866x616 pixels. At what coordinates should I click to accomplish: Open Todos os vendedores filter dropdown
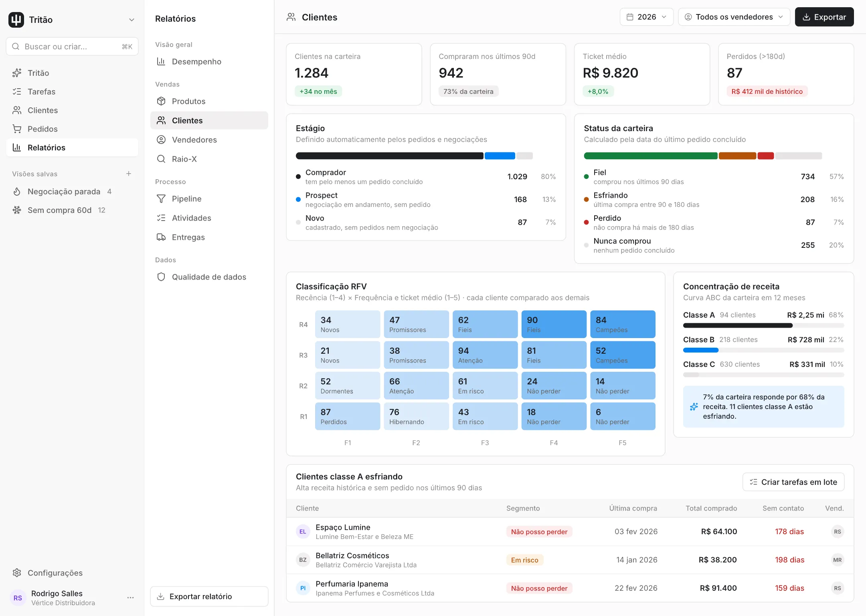click(x=734, y=17)
